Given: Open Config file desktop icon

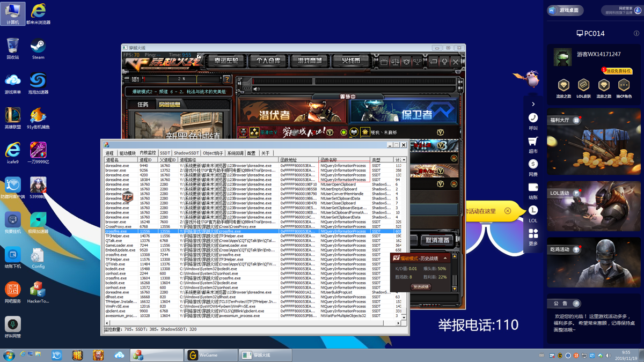Looking at the screenshot, I should [38, 257].
